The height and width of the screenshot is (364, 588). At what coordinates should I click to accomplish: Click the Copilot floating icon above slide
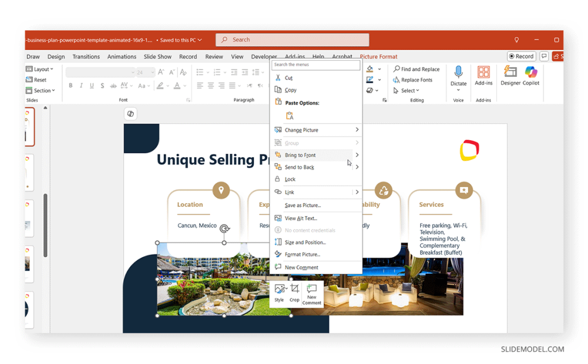coord(130,114)
